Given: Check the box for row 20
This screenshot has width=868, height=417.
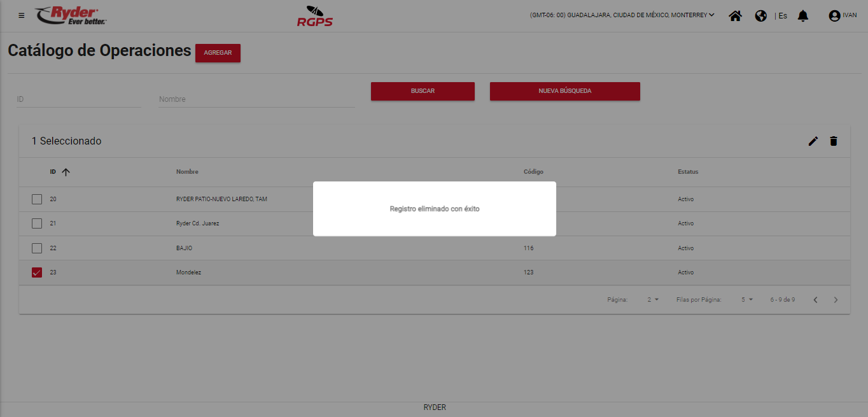Looking at the screenshot, I should (x=37, y=199).
